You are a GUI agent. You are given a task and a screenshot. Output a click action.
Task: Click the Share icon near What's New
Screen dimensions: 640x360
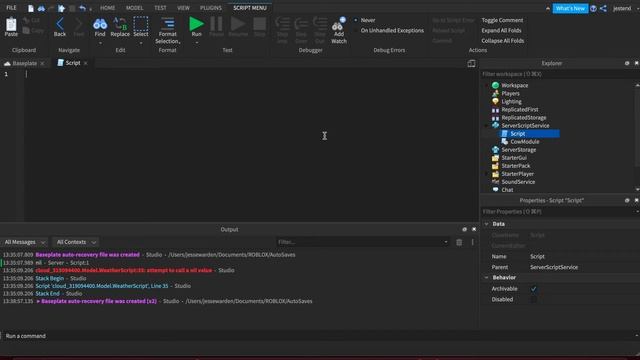(x=603, y=8)
